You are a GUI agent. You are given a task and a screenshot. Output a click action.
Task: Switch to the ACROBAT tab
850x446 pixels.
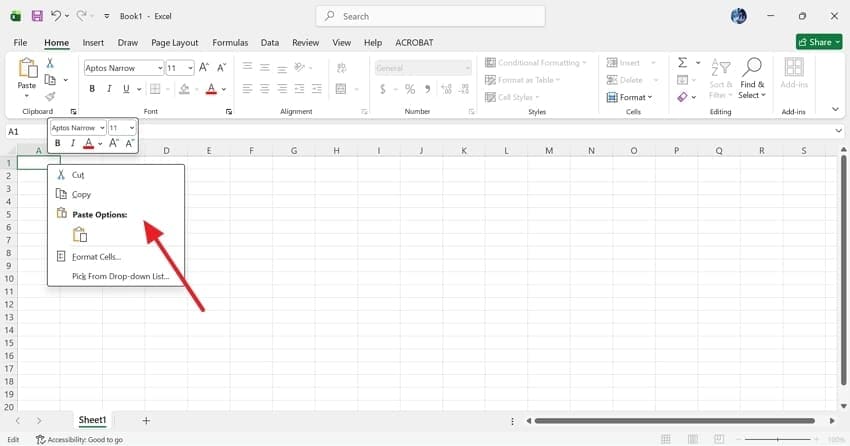coord(414,42)
